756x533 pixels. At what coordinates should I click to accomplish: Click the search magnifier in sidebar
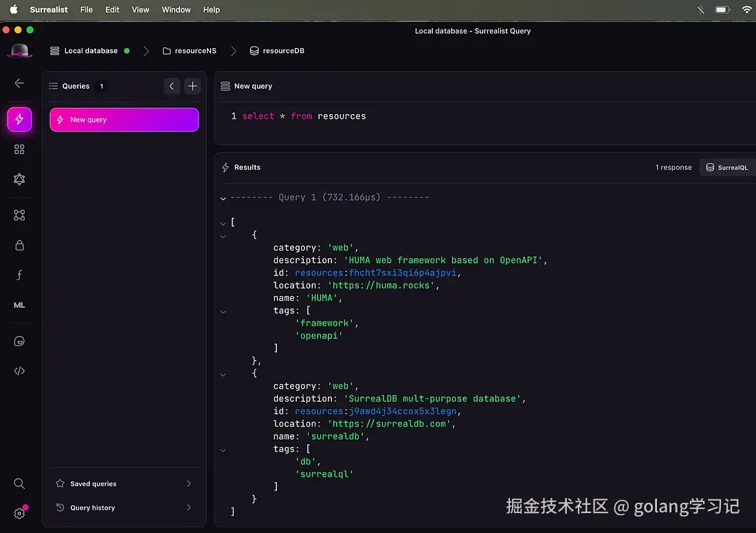coord(19,484)
